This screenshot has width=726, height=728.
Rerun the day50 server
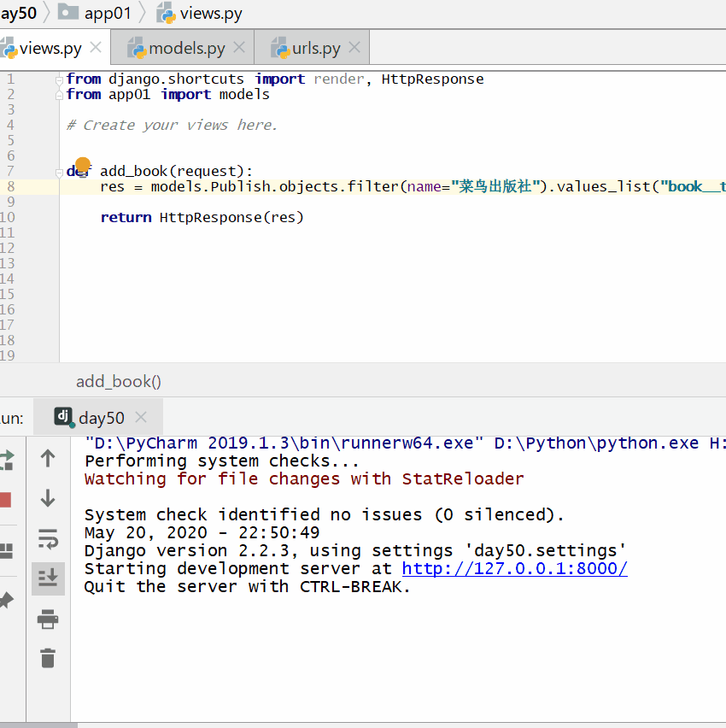5,459
